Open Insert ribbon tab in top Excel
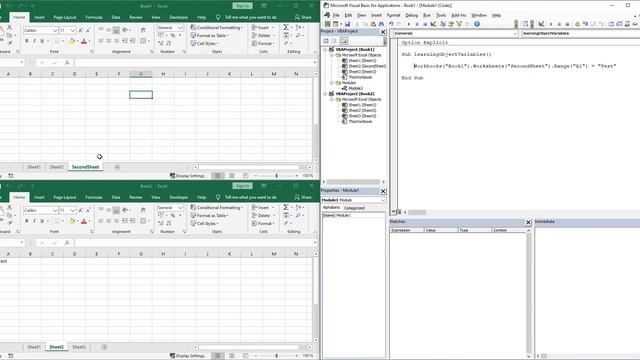The height and width of the screenshot is (360, 640). click(x=39, y=17)
